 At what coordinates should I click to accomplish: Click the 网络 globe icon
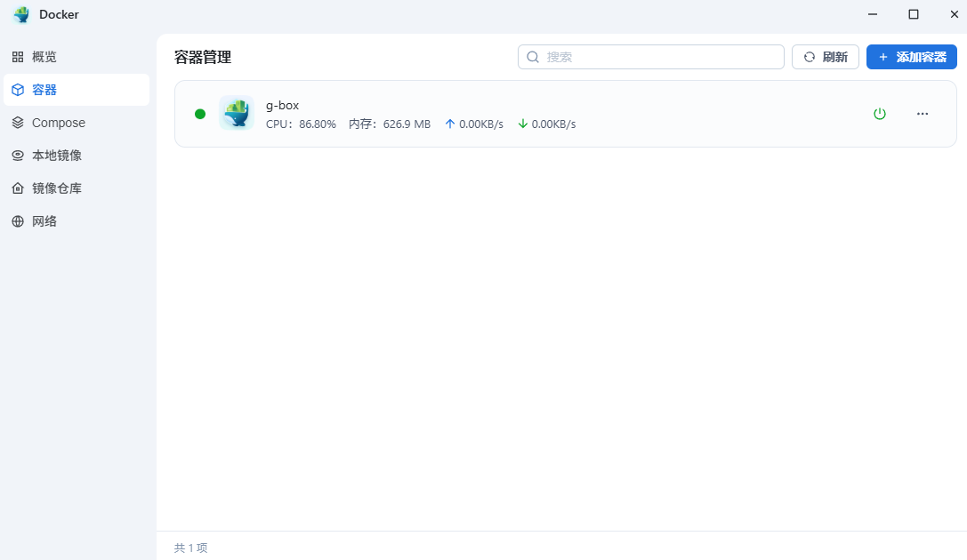pyautogui.click(x=18, y=221)
